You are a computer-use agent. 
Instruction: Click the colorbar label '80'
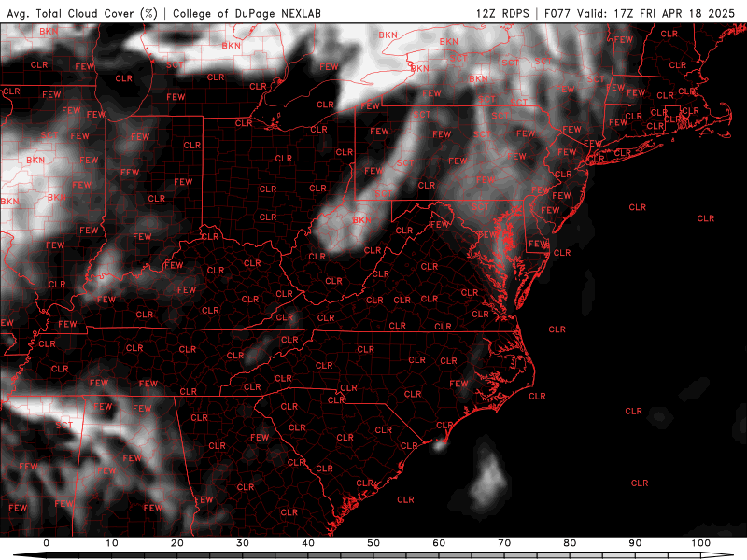pyautogui.click(x=570, y=543)
